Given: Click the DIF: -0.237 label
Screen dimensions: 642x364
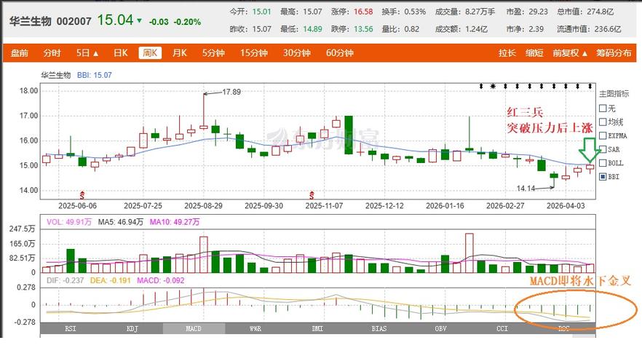Looking at the screenshot, I should 65,280.
